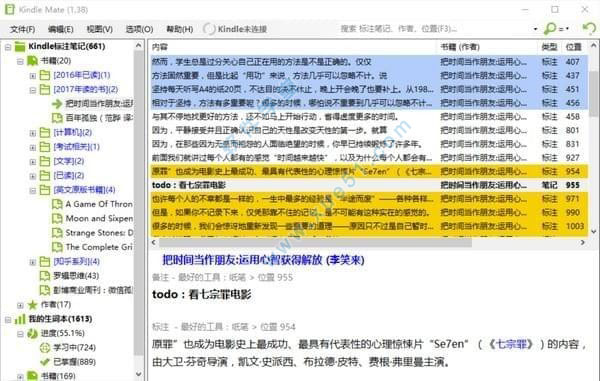Sort by the 位置 column header
The height and width of the screenshot is (381, 600).
click(574, 47)
